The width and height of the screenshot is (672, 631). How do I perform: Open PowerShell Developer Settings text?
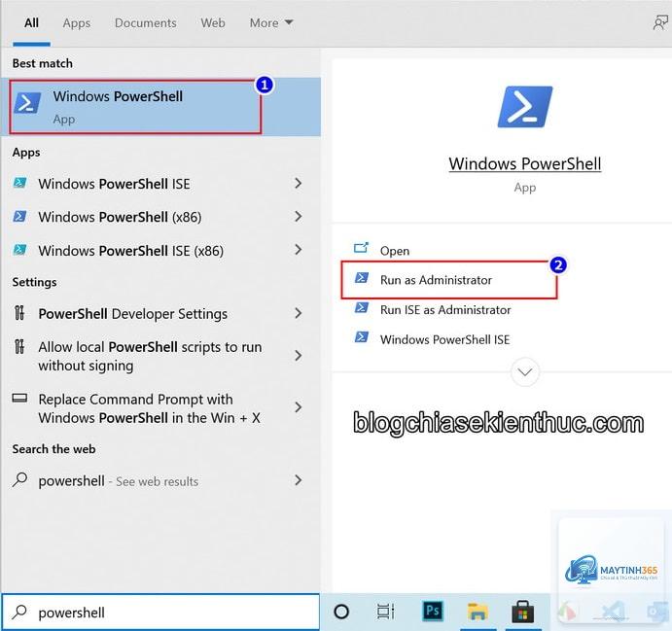(133, 314)
